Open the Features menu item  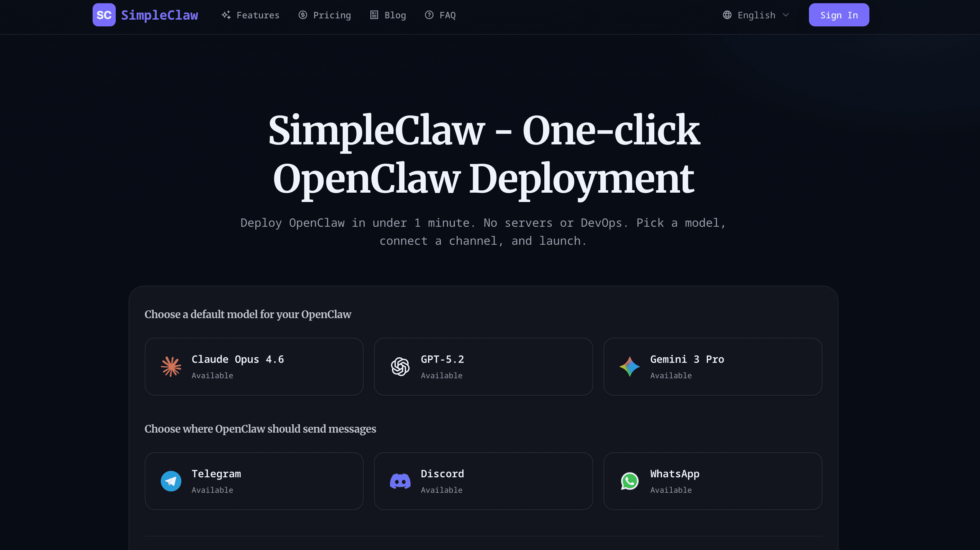click(258, 15)
